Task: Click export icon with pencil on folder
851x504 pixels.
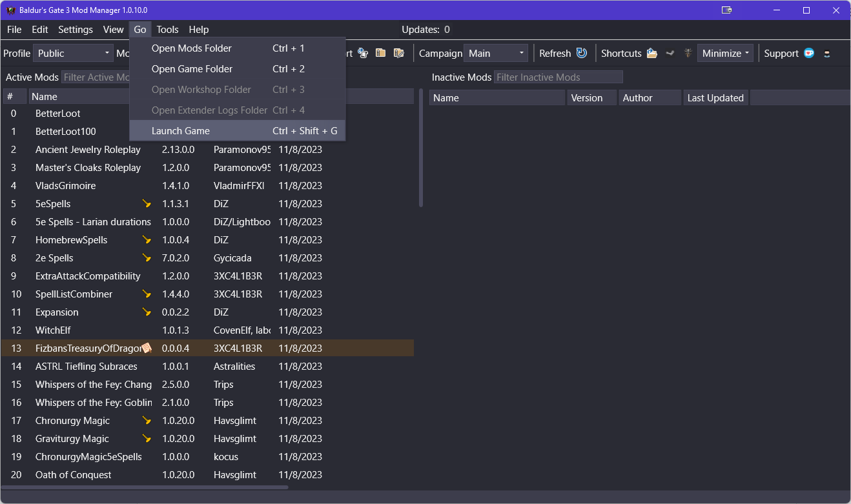Action: coord(399,54)
